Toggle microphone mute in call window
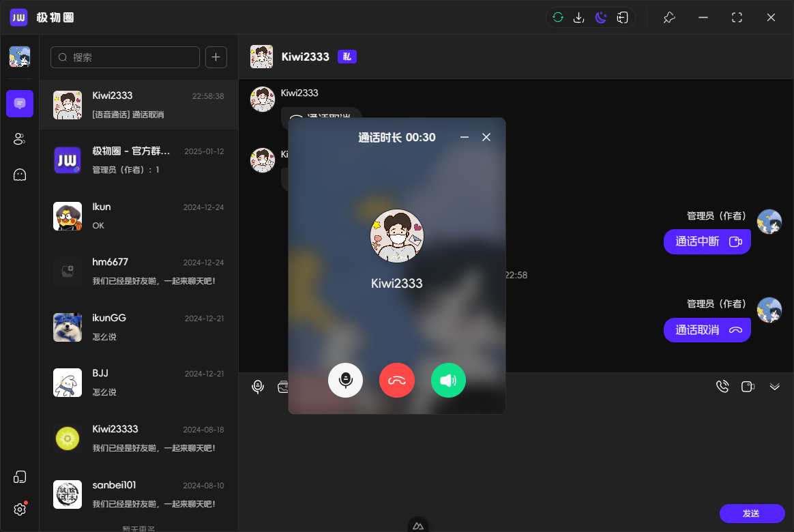The width and height of the screenshot is (794, 532). click(x=345, y=380)
